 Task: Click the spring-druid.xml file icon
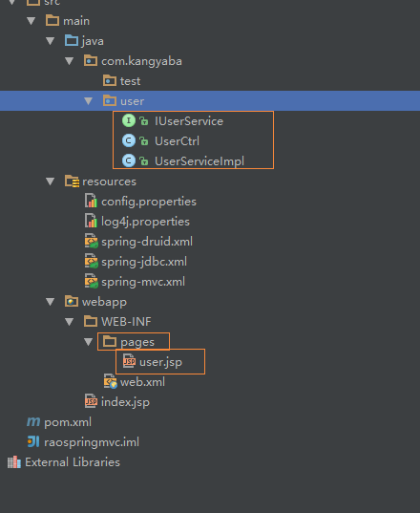point(92,241)
